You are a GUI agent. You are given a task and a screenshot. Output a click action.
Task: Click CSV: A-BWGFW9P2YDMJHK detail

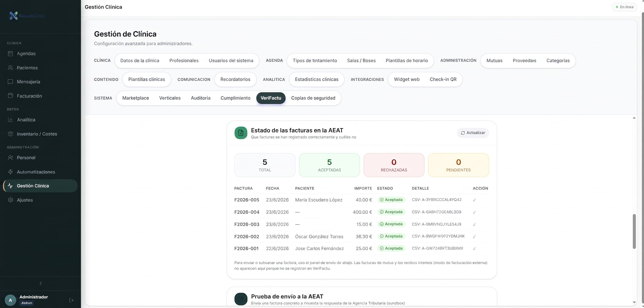pos(438,236)
